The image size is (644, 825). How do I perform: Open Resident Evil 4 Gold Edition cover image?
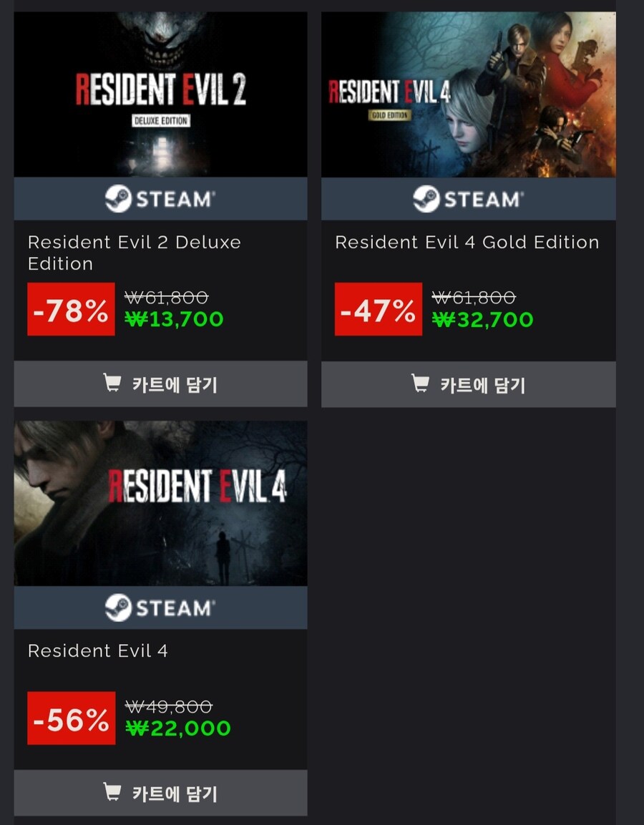(468, 94)
